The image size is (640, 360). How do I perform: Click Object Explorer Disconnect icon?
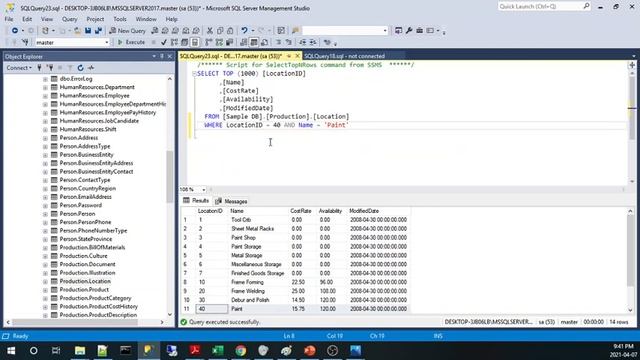50,68
